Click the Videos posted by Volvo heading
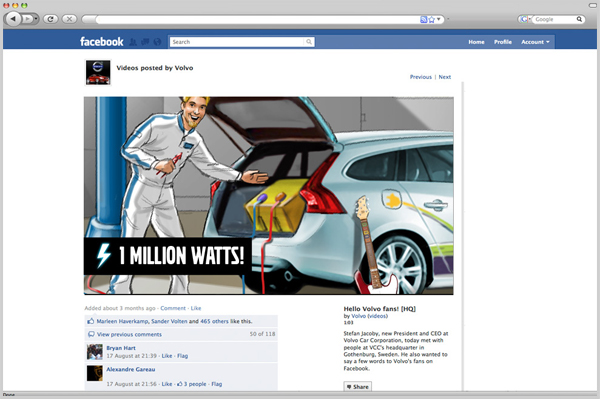 click(155, 68)
